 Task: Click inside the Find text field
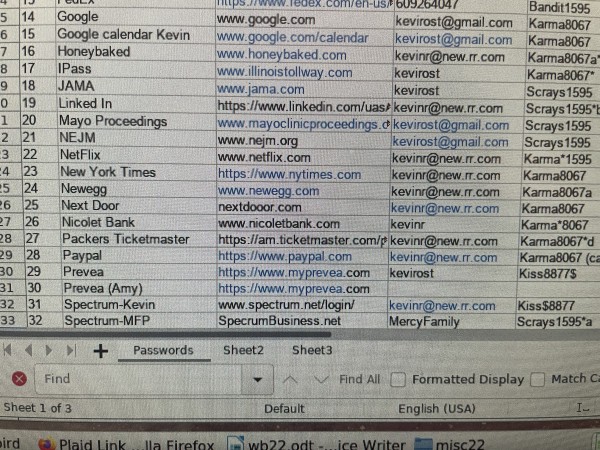point(140,379)
